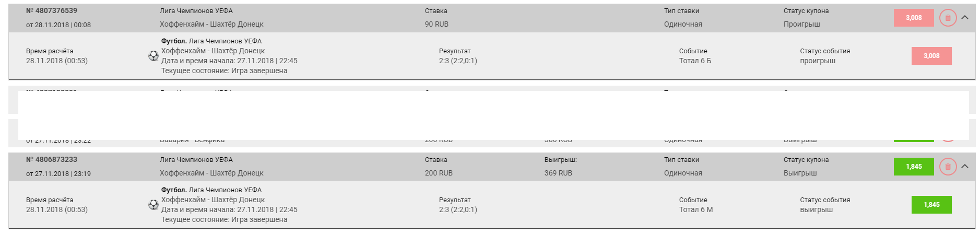Delete coupon № 4806873233 with trash icon
This screenshot has width=980, height=234.
point(948,167)
